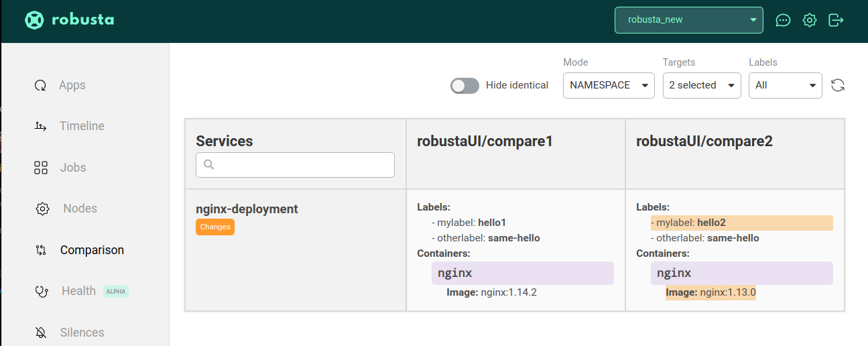Viewport: 868px width, 346px height.
Task: Click the Health stethoscope icon
Action: pos(42,291)
